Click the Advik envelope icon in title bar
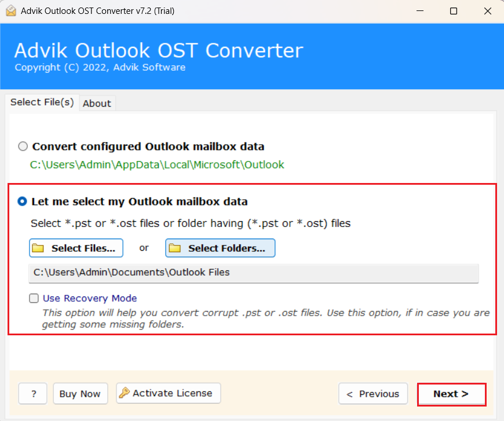This screenshot has height=421, width=504. [x=11, y=10]
